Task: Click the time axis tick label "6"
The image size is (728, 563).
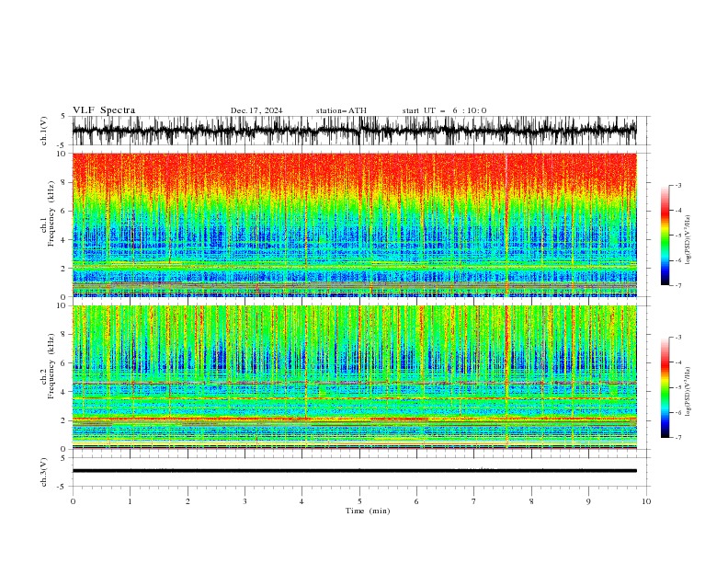Action: coord(416,501)
